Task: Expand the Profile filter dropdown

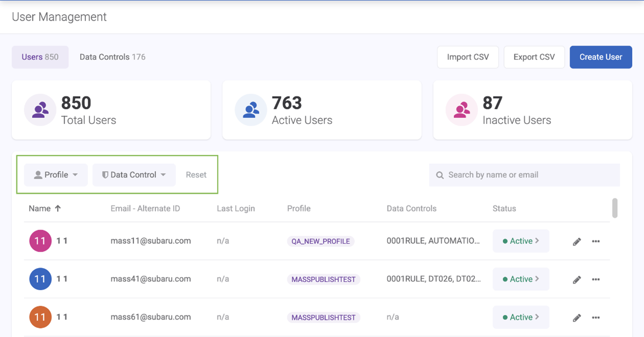Action: pyautogui.click(x=56, y=175)
